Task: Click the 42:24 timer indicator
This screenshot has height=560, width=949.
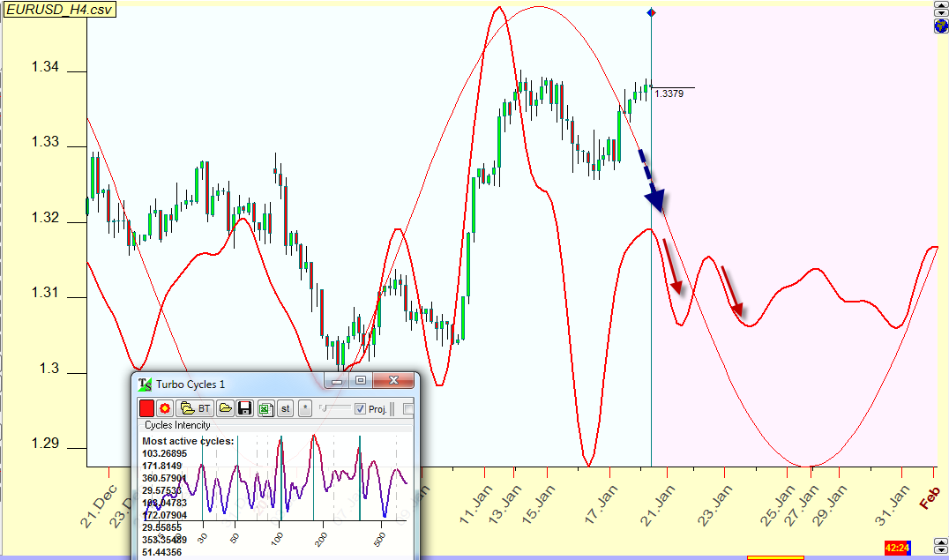Action: click(x=896, y=549)
